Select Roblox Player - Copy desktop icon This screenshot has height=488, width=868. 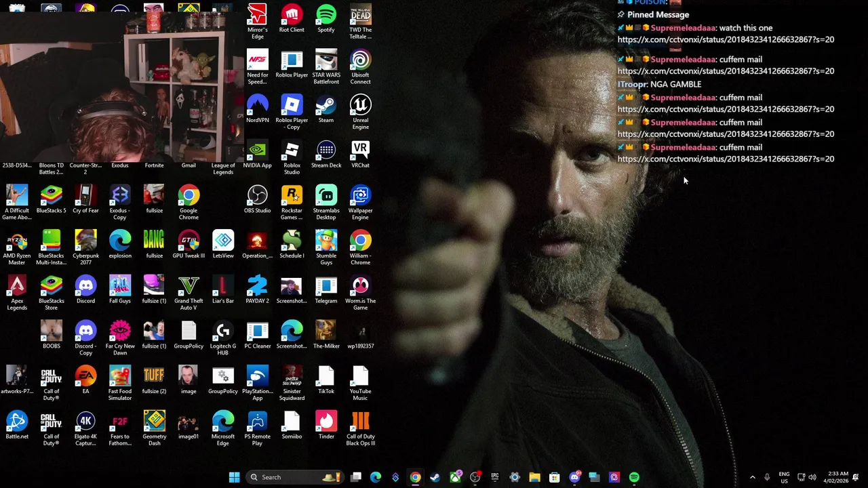click(292, 112)
